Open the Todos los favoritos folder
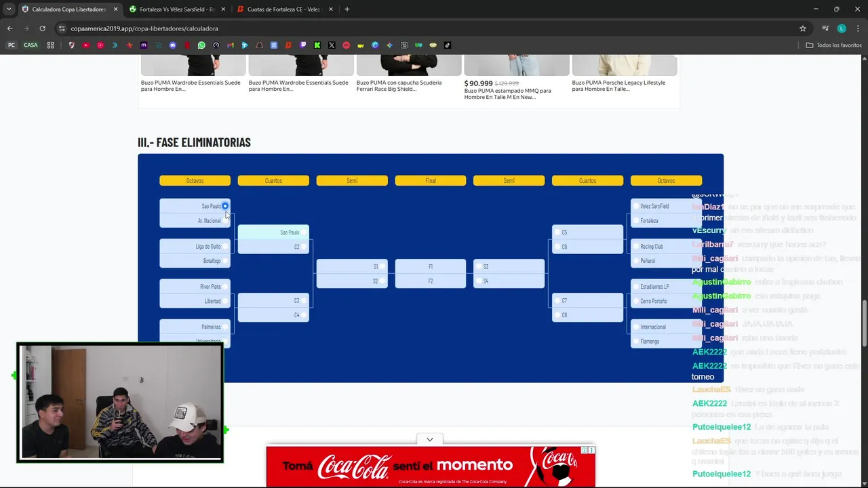The height and width of the screenshot is (488, 868). (833, 45)
